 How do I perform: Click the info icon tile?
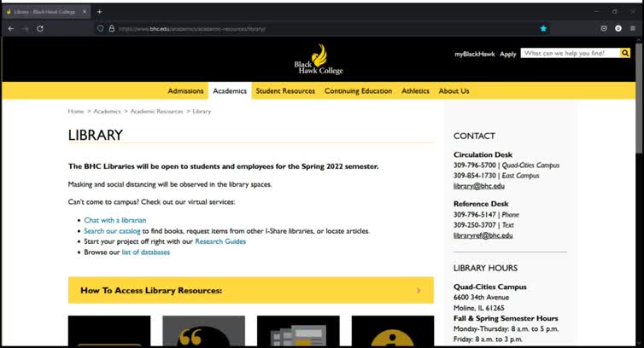393,331
